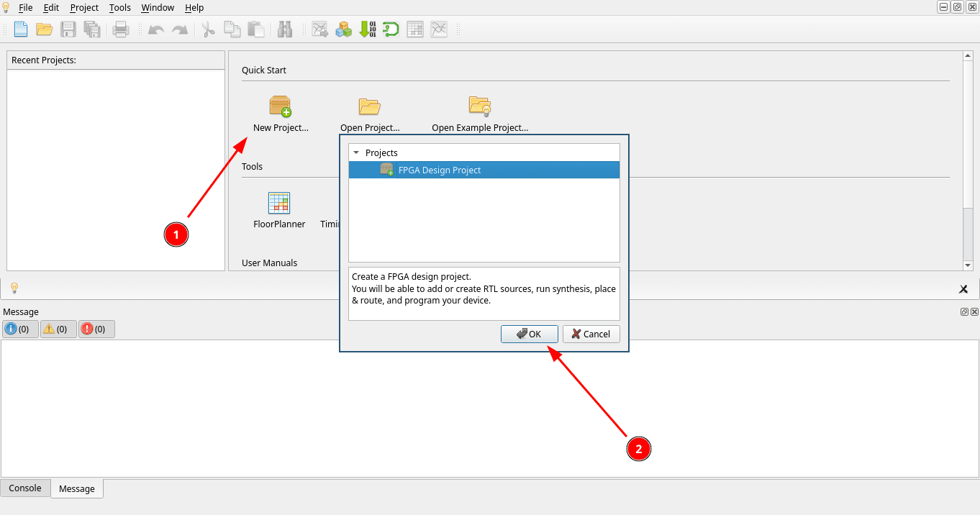Image resolution: width=980 pixels, height=515 pixels.
Task: Click the 'User Manuals' heading text
Action: [270, 263]
